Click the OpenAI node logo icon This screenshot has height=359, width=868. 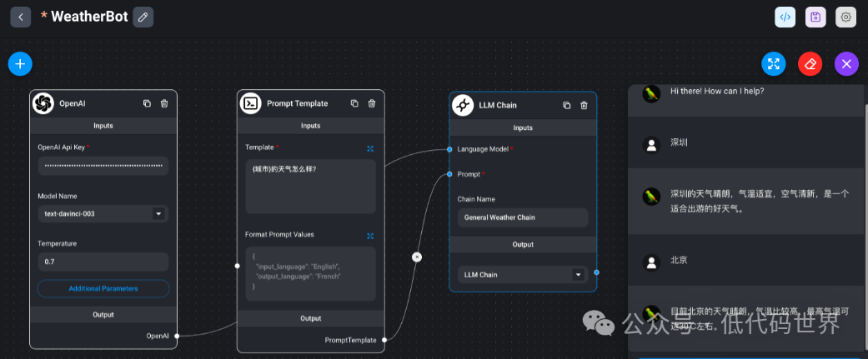point(43,103)
